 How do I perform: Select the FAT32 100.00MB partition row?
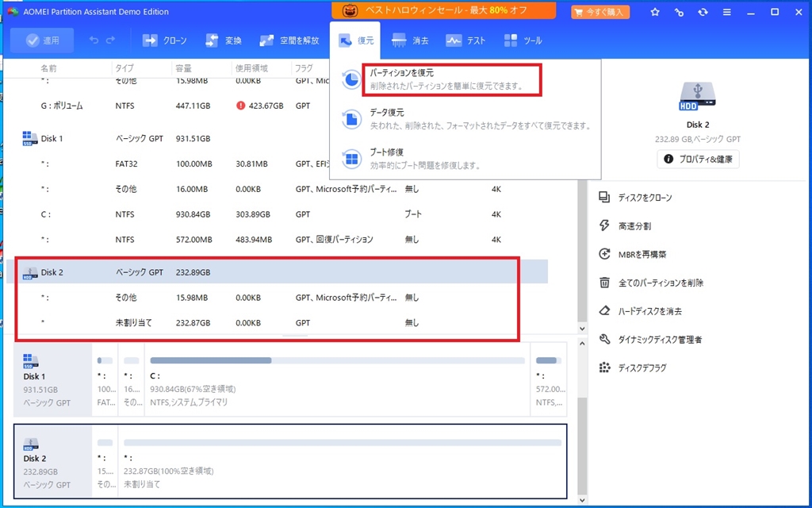pos(277,164)
